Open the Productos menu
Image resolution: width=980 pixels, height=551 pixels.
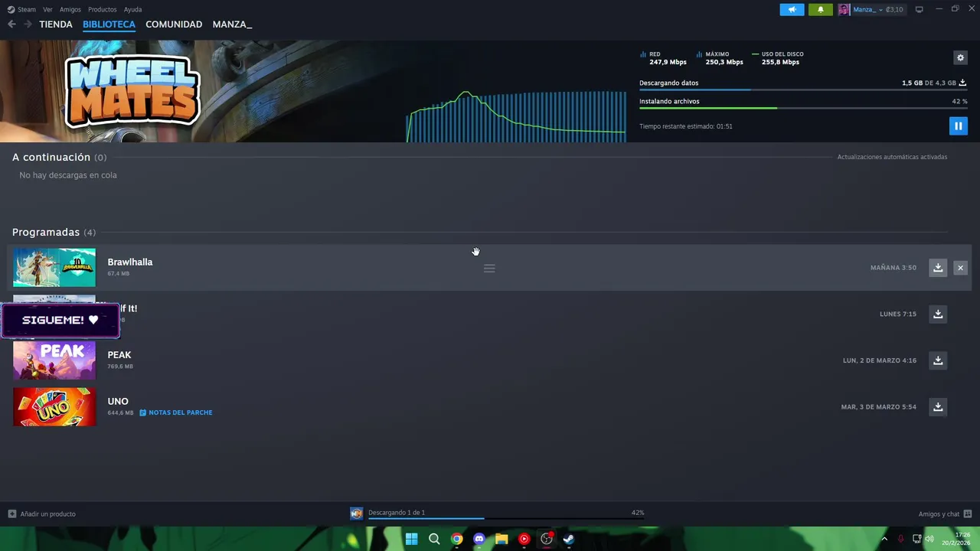[x=103, y=9]
